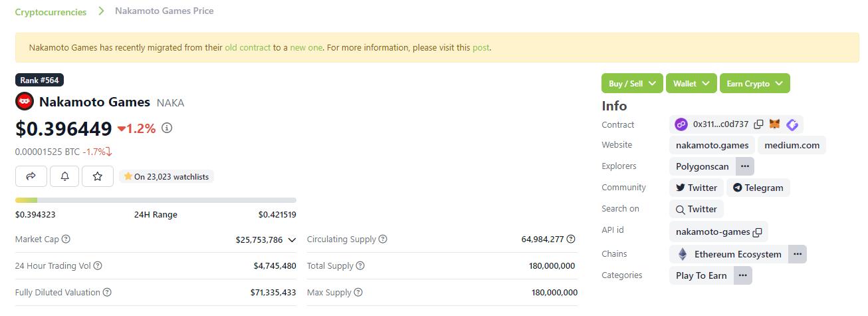Click the purple diamond wallet icon beside MetaMask
This screenshot has height=316, width=868.
pyautogui.click(x=792, y=124)
